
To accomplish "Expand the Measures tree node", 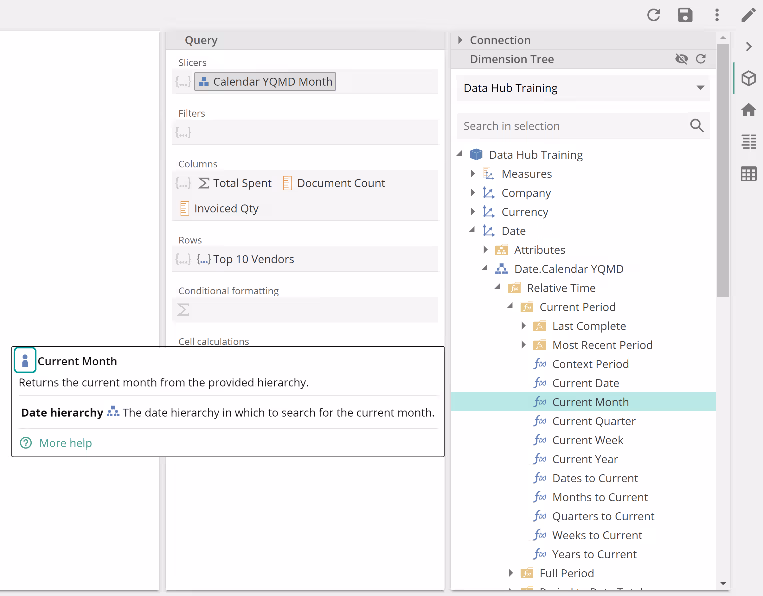I will pyautogui.click(x=473, y=174).
